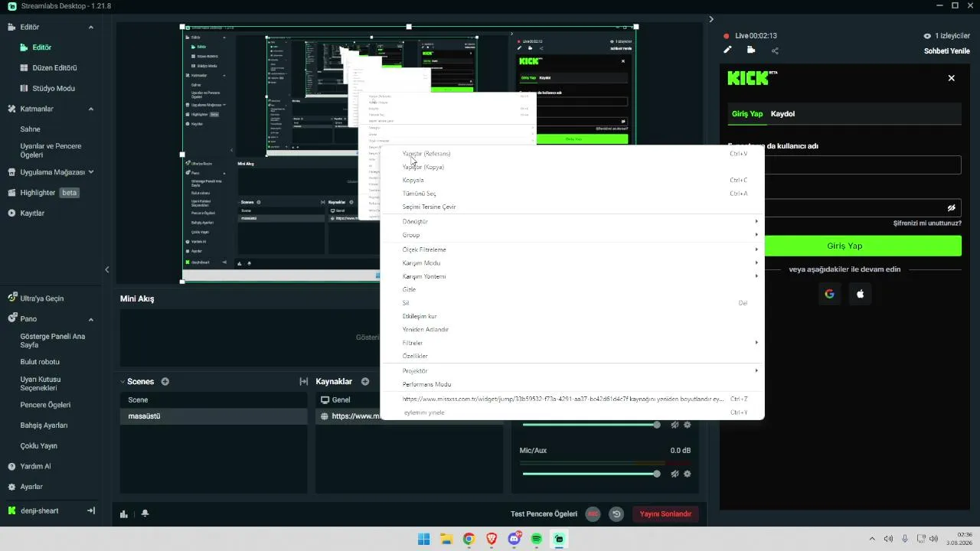This screenshot has width=980, height=551.
Task: Open Yardım AI in the sidebar
Action: coord(35,466)
